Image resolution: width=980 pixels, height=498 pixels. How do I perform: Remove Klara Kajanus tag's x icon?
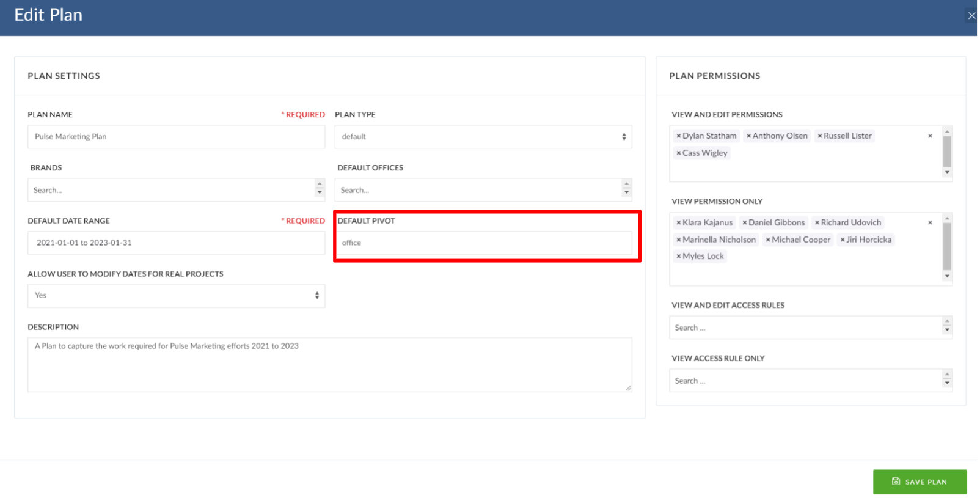pos(678,223)
